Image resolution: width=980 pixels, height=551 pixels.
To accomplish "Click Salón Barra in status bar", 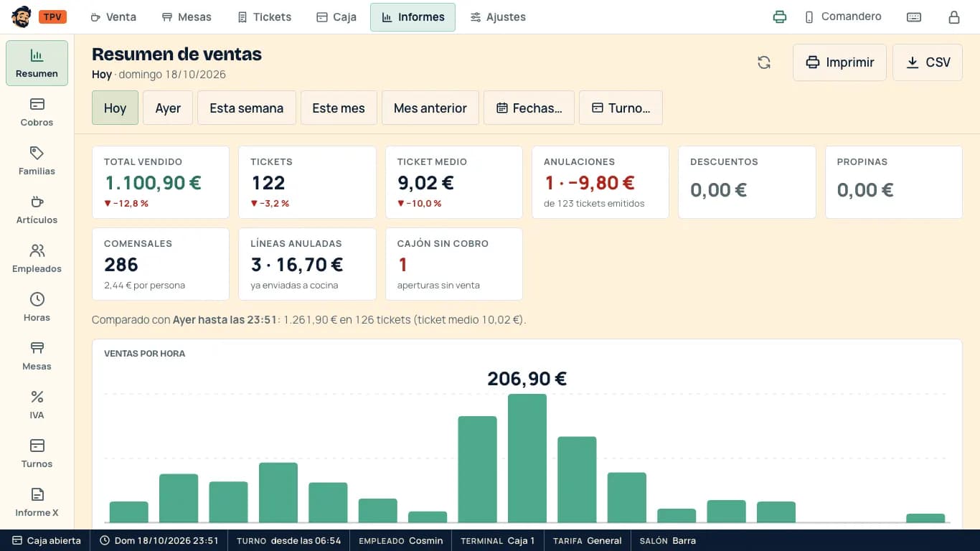I will pos(668,540).
